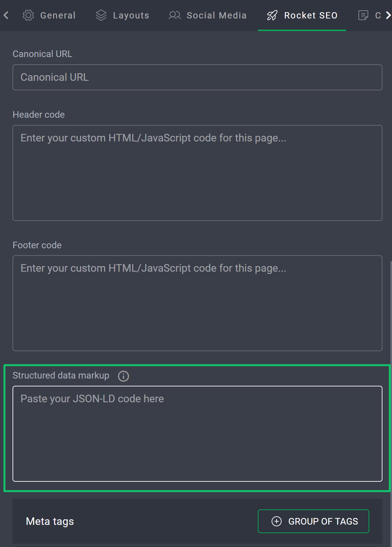Image resolution: width=392 pixels, height=547 pixels.
Task: Click the people icon for Social Media
Action: pos(175,15)
